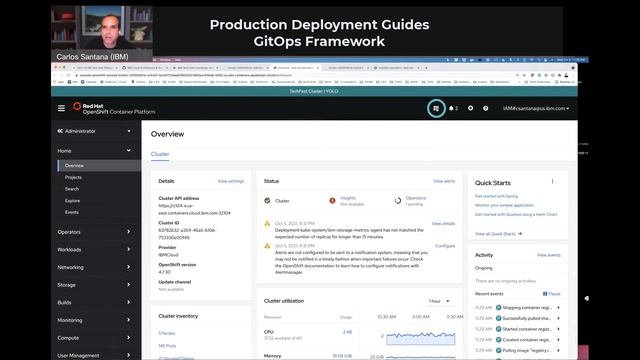Select Events in the Home menu
The image size is (640, 360).
[x=72, y=212]
